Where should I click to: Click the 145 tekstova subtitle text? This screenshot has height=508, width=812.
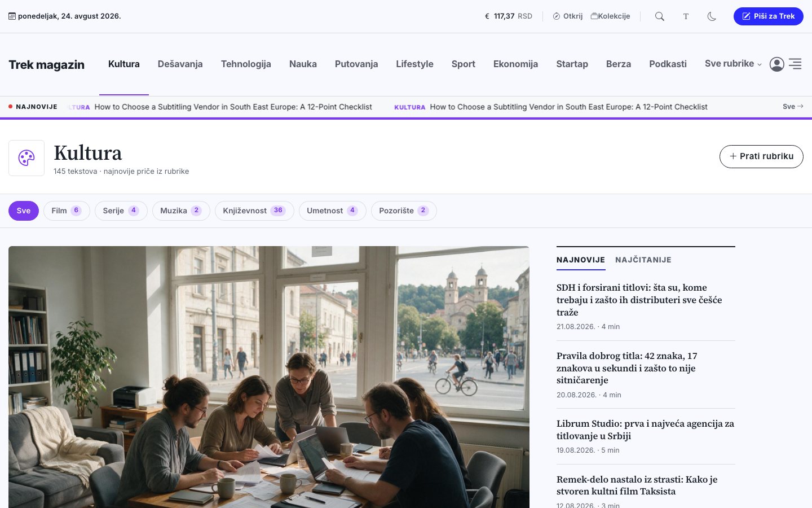point(121,171)
